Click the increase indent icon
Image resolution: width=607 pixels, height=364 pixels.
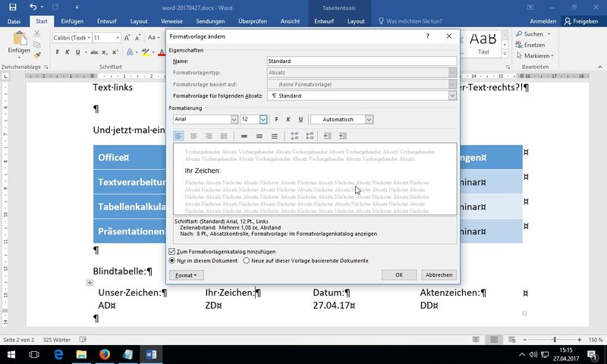342,136
